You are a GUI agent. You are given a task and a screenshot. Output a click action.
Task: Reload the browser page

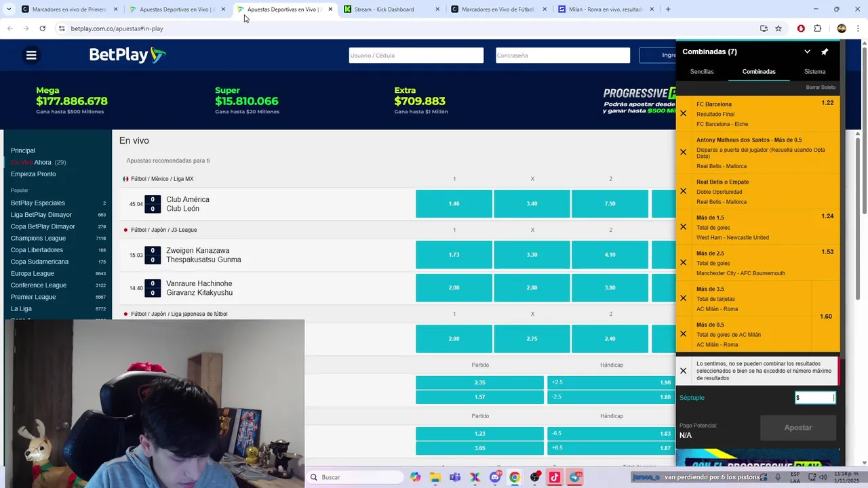pyautogui.click(x=43, y=28)
